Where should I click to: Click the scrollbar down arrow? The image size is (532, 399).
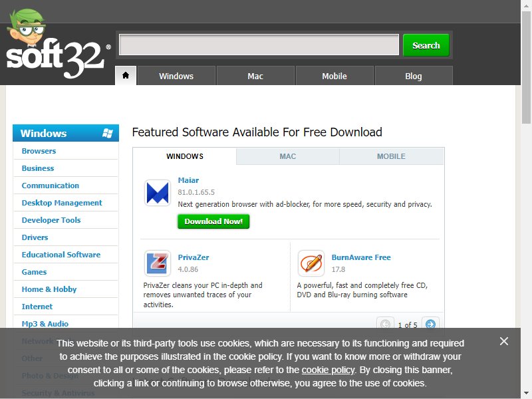pos(526,394)
